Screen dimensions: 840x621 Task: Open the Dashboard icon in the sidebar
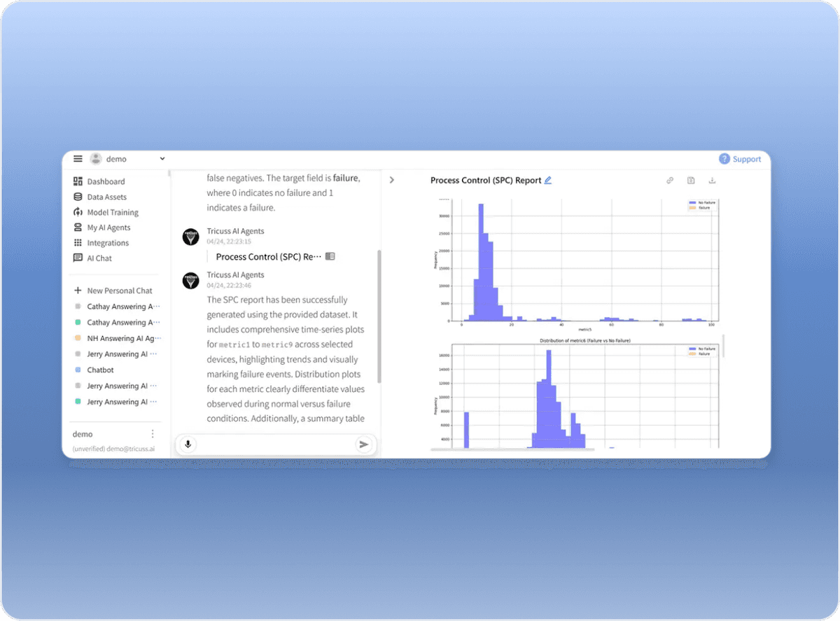click(x=78, y=181)
